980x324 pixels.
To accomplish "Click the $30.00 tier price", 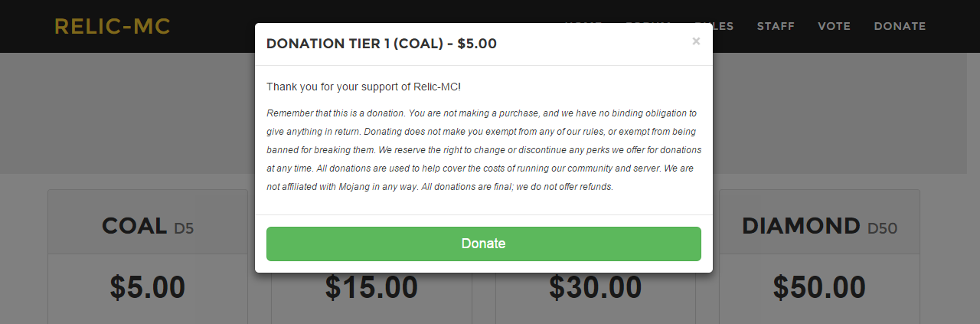I will [x=595, y=287].
